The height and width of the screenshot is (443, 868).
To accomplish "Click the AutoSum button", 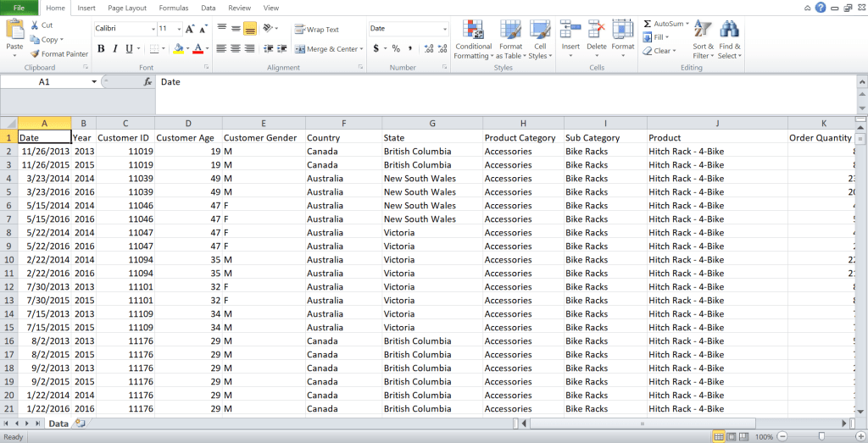I will click(x=664, y=24).
